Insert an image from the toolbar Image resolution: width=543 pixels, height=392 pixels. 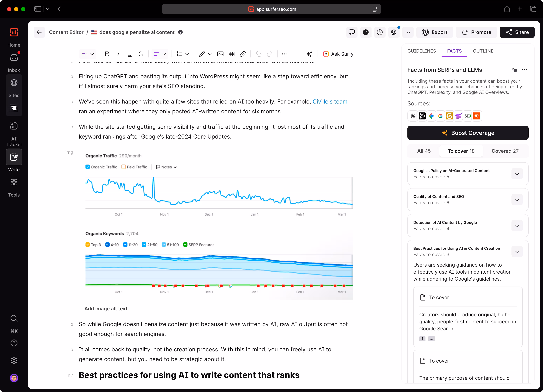tap(220, 54)
